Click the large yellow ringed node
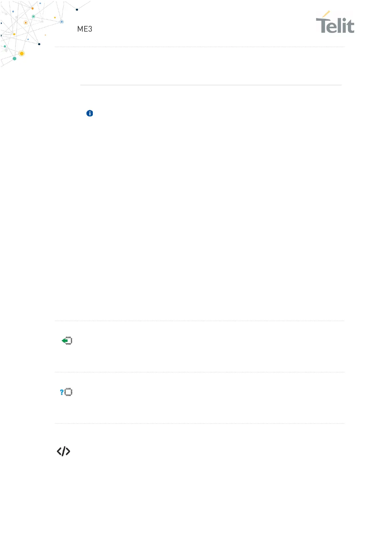Image resolution: width=392 pixels, height=554 pixels. point(22,53)
